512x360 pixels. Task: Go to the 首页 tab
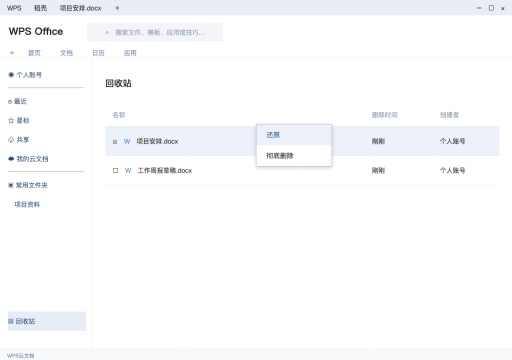coord(34,53)
